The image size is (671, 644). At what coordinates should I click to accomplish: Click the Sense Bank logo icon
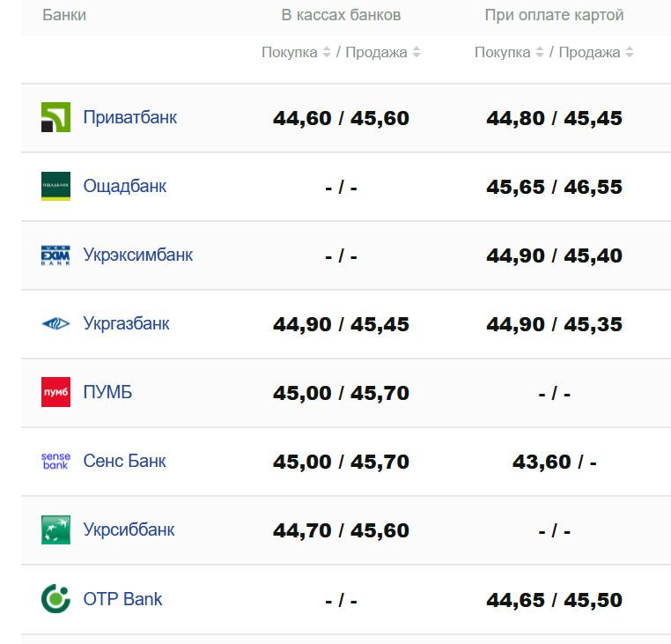pos(55,461)
